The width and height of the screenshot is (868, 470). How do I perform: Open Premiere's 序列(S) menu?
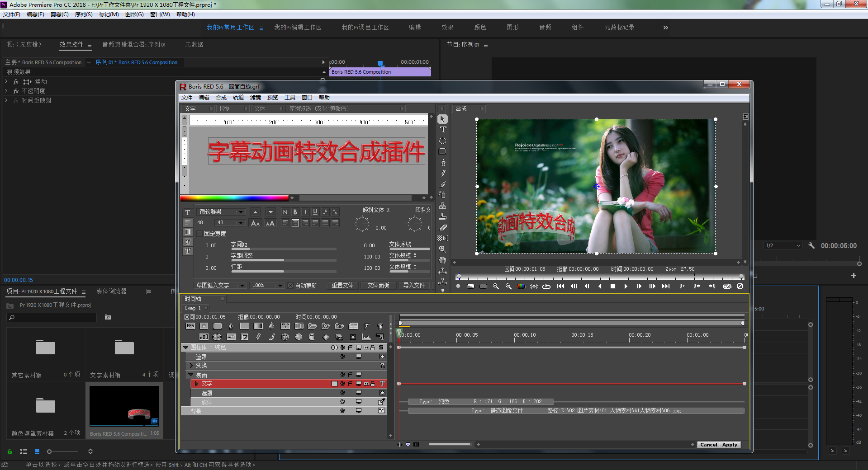tap(84, 14)
